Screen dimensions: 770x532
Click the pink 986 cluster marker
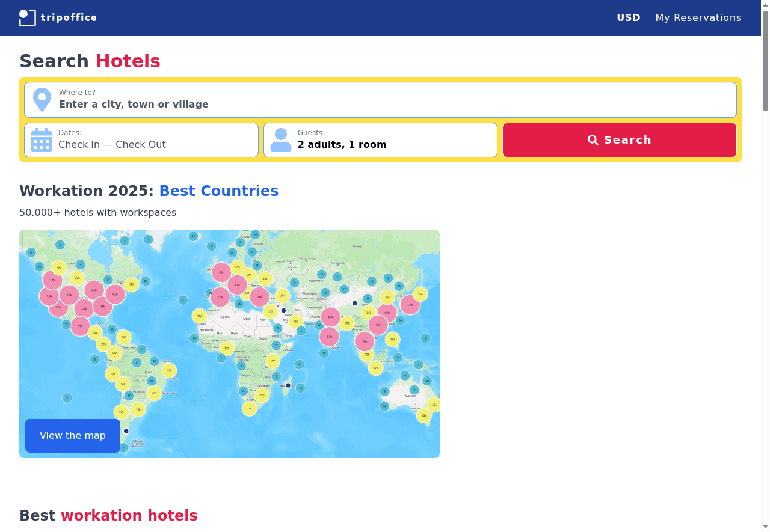[x=364, y=341]
